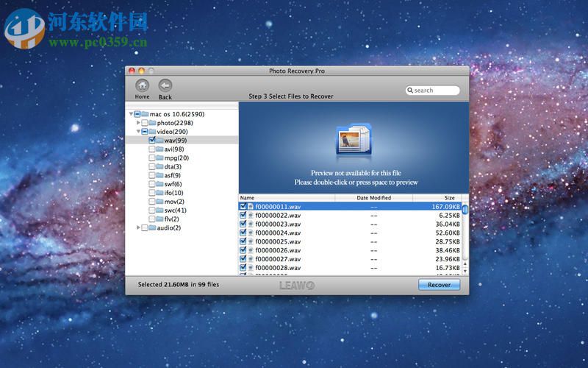The width and height of the screenshot is (588, 368).
Task: Click the mpg folder icon
Action: (159, 158)
